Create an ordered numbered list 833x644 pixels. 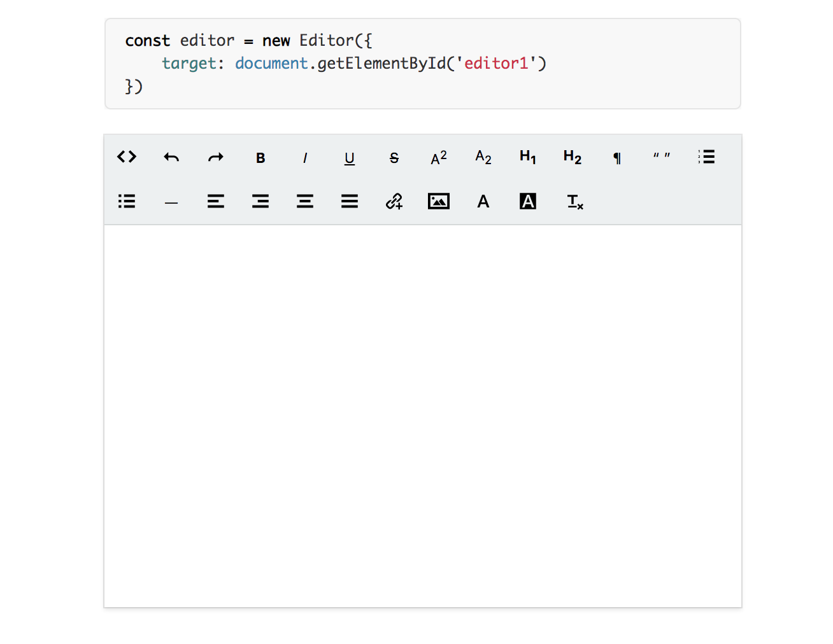706,157
